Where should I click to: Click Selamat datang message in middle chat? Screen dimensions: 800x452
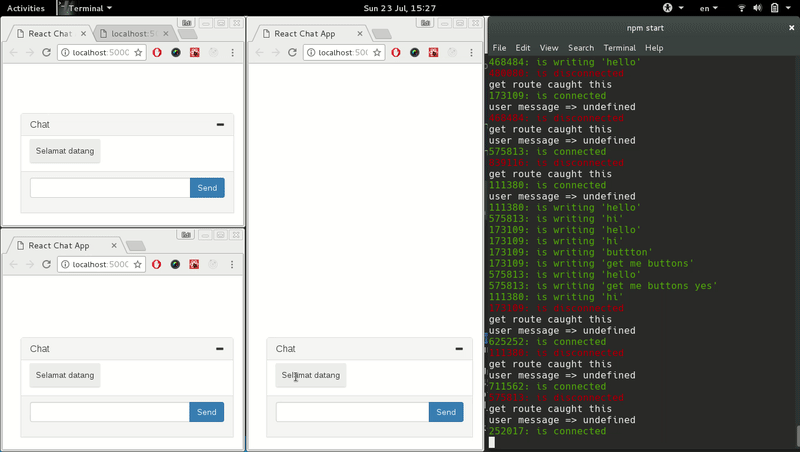(x=311, y=375)
